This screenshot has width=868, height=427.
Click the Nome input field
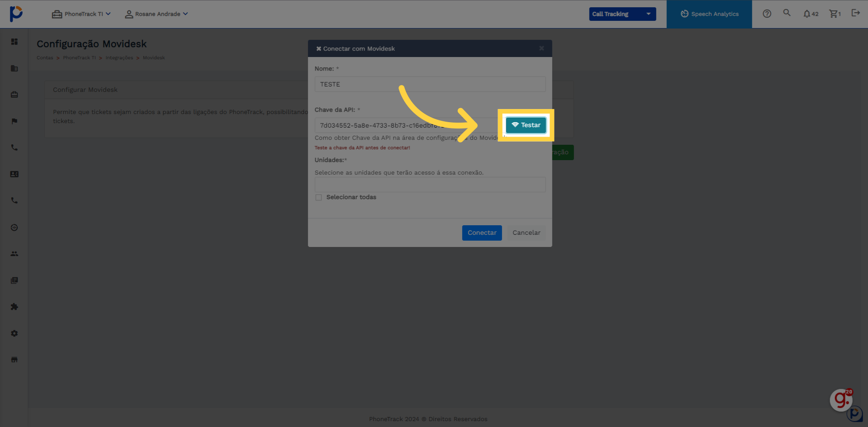point(430,84)
